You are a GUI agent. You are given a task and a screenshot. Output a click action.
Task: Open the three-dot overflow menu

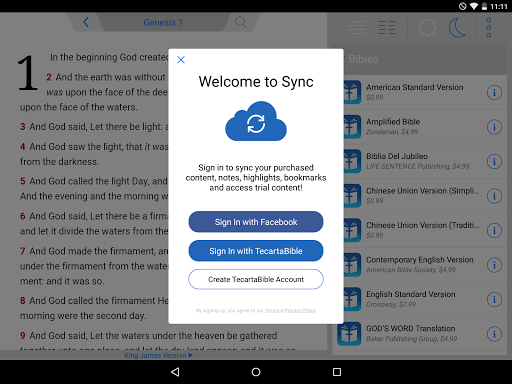tap(489, 27)
